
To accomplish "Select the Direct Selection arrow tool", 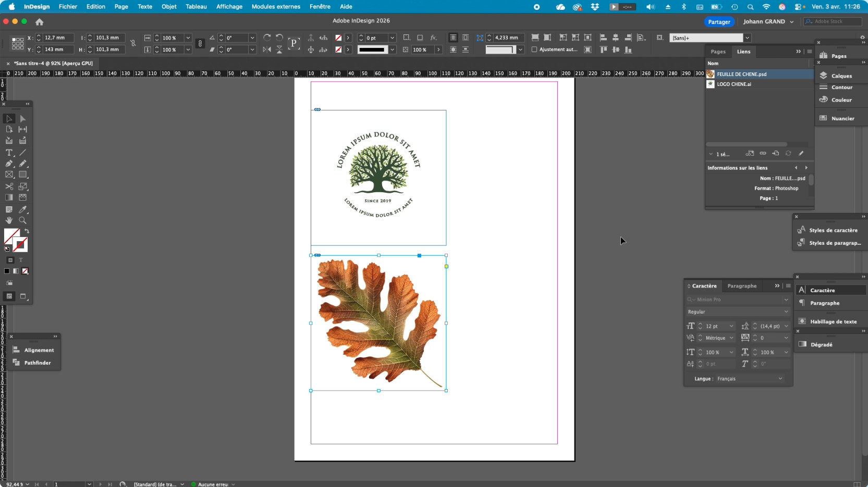I will pyautogui.click(x=22, y=119).
